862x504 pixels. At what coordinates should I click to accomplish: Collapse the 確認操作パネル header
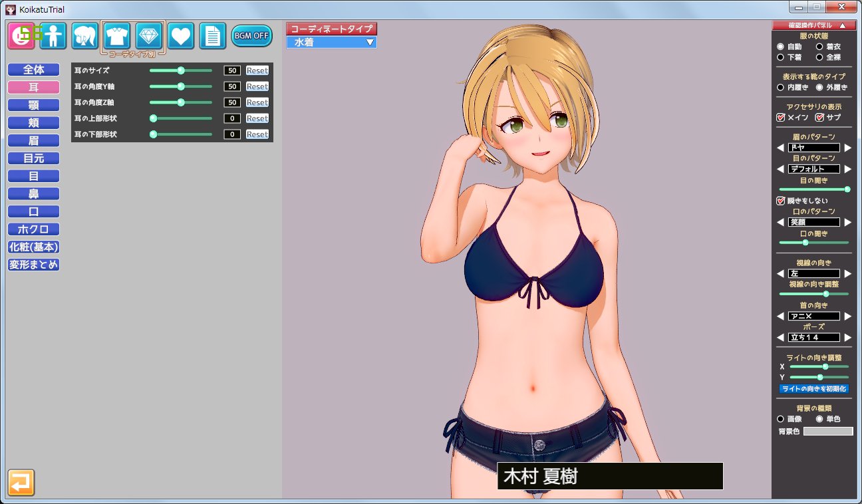813,25
